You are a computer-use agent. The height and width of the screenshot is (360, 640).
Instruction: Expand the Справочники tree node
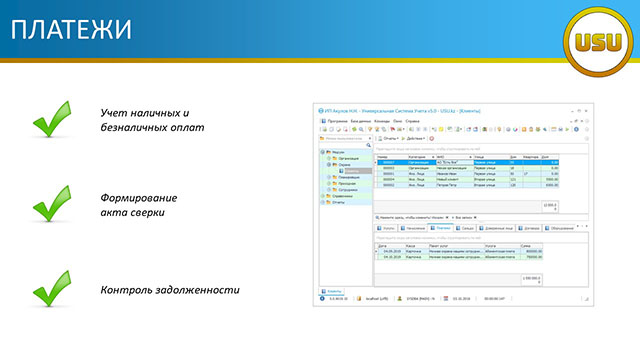pos(322,196)
